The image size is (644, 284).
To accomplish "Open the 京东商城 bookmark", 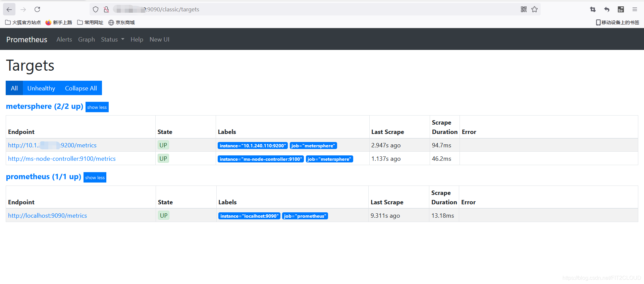I will tap(121, 22).
